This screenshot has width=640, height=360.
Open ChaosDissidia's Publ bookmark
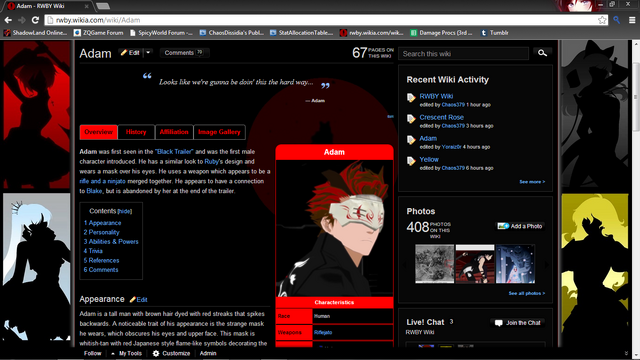pyautogui.click(x=231, y=33)
